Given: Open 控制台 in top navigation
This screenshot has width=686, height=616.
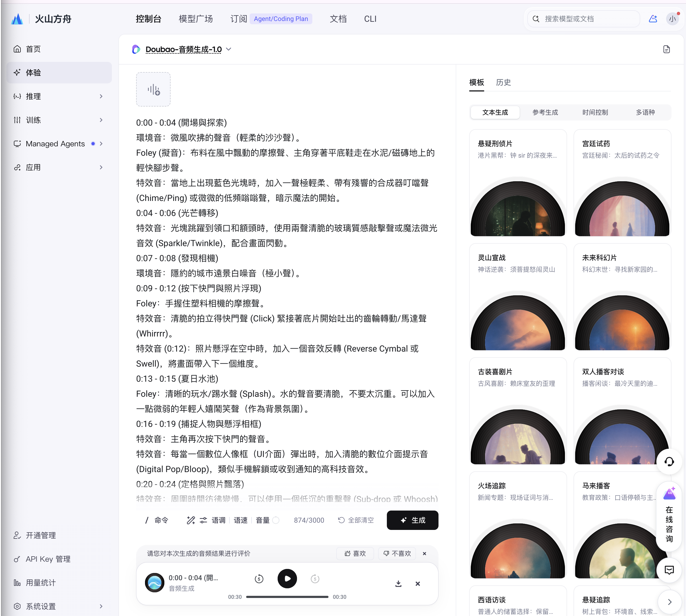Looking at the screenshot, I should [148, 19].
